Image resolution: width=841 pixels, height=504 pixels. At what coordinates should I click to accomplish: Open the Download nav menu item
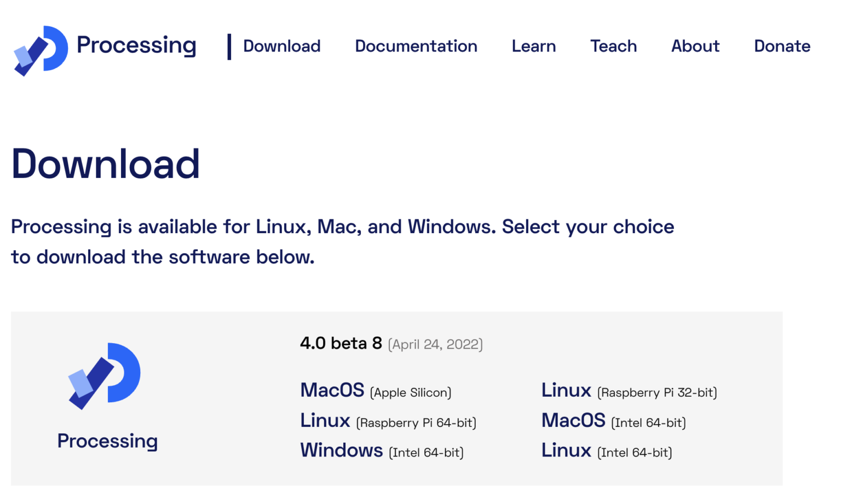(281, 47)
